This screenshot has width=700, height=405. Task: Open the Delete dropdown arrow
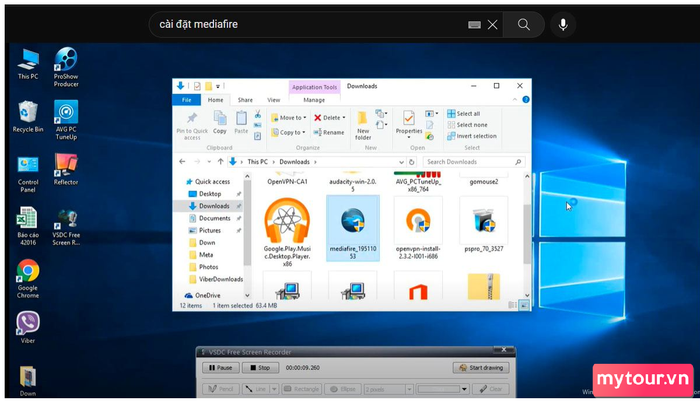click(344, 117)
